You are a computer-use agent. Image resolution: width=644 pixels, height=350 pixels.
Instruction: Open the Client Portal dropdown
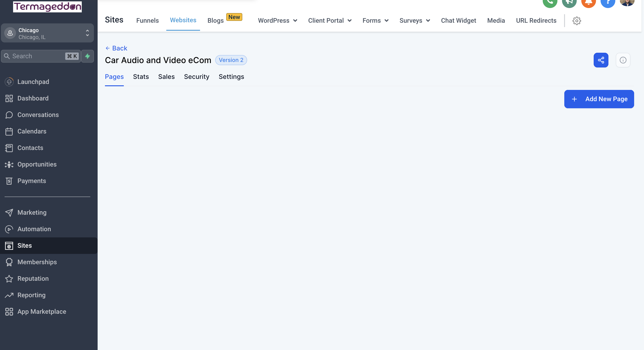330,20
